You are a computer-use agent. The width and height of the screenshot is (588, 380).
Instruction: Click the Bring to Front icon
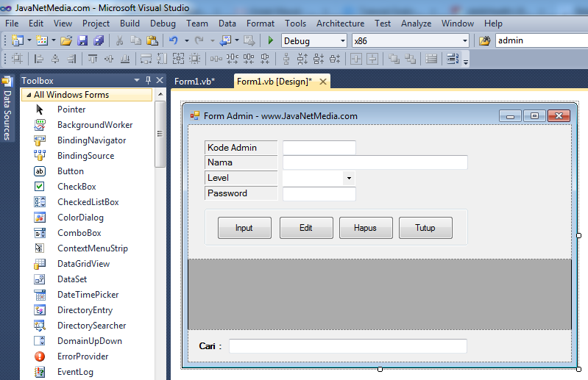394,59
